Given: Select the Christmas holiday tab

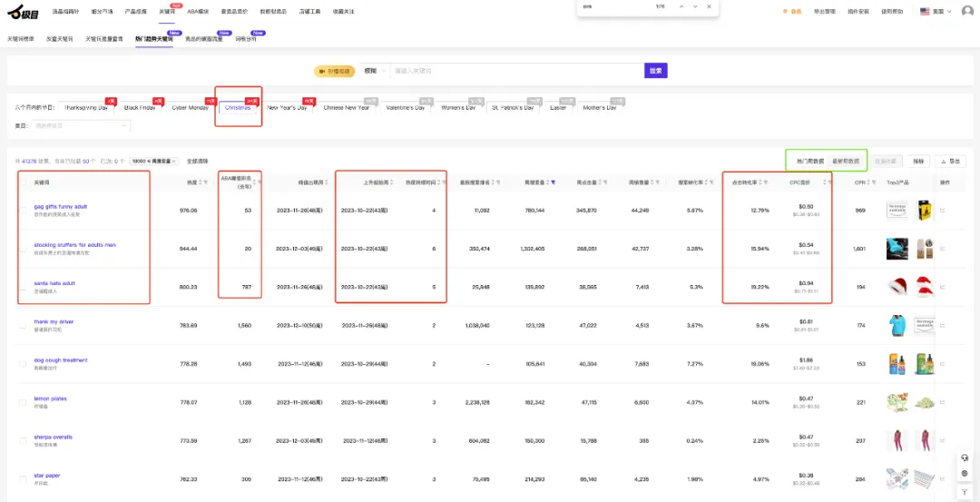Looking at the screenshot, I should (x=238, y=107).
